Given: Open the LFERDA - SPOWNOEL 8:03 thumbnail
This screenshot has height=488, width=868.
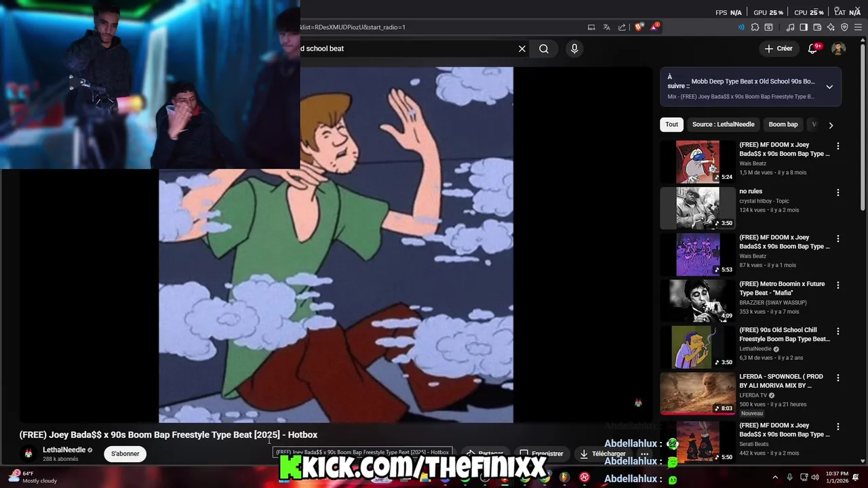Looking at the screenshot, I should (698, 393).
